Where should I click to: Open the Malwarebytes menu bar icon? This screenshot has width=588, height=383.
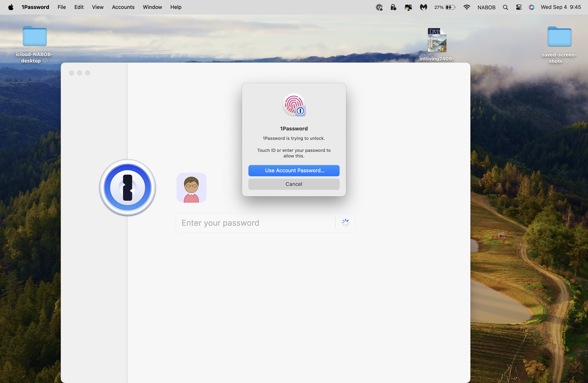coord(423,7)
